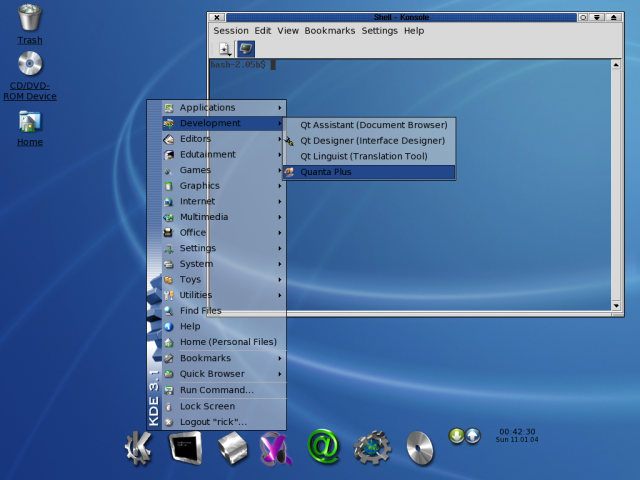Select the Shell session tab icon in Konsole

click(246, 49)
